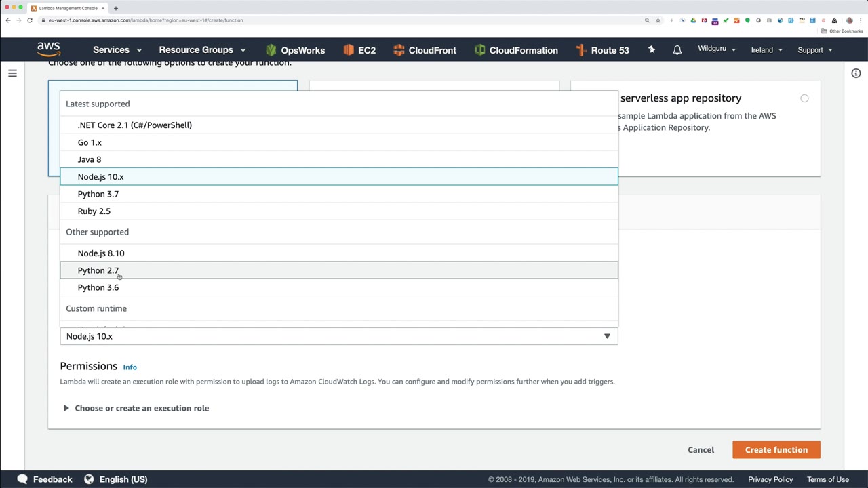
Task: Click the Feedback speech bubble icon
Action: (22, 479)
